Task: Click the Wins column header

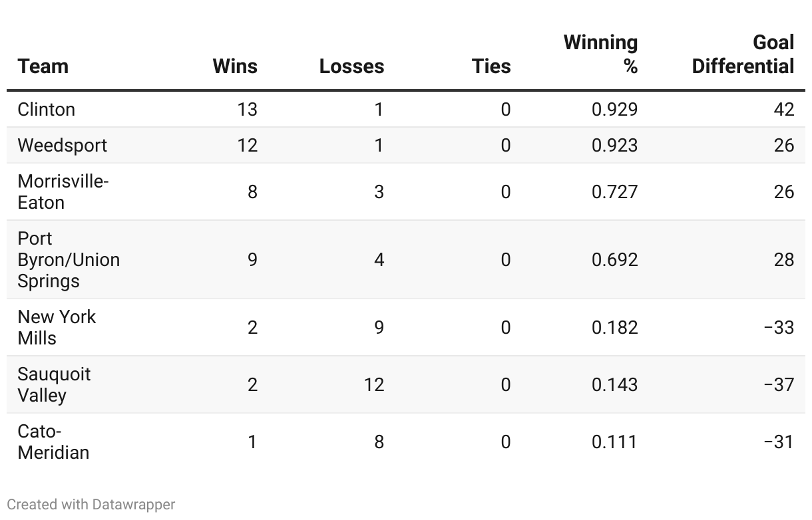Action: (235, 66)
